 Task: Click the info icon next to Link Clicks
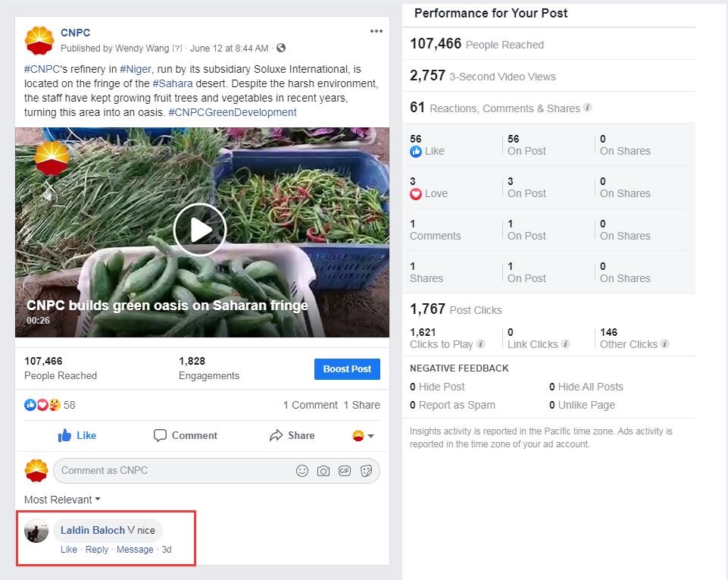point(565,344)
